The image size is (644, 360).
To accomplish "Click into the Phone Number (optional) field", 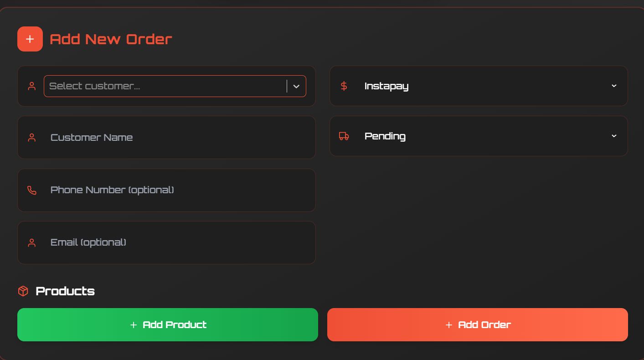I will click(178, 190).
